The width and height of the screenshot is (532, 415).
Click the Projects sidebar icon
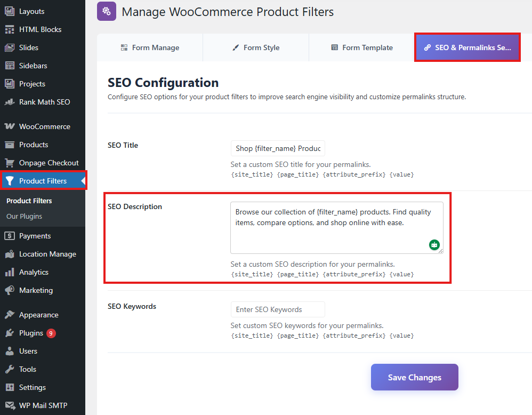pyautogui.click(x=10, y=84)
